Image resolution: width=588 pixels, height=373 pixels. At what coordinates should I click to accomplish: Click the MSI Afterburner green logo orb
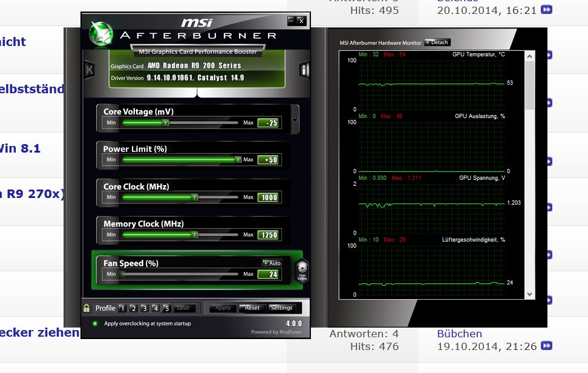click(100, 33)
